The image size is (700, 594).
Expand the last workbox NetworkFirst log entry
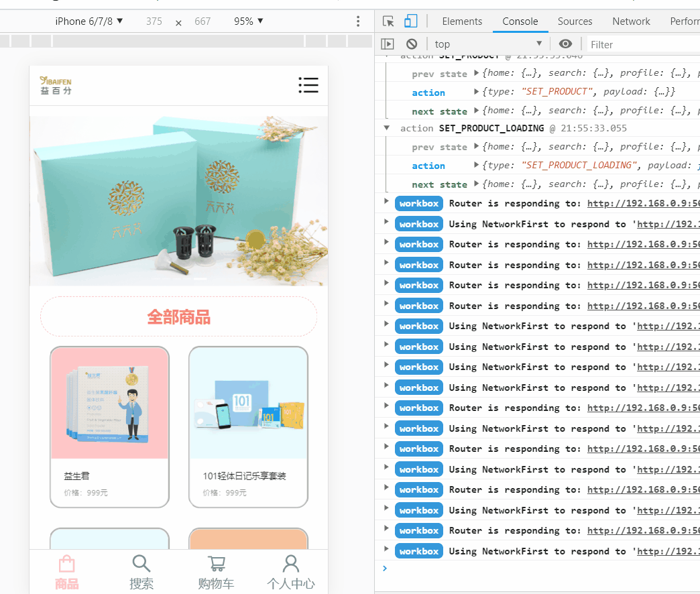point(387,549)
